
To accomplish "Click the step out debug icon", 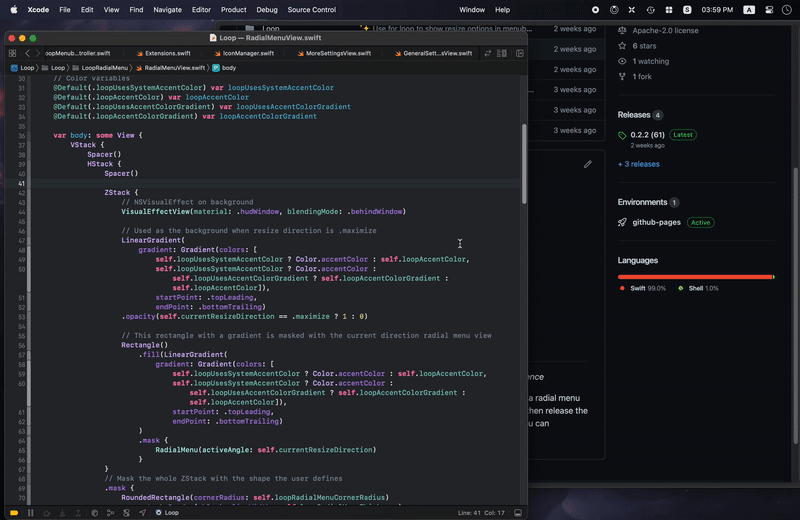I will 78,512.
